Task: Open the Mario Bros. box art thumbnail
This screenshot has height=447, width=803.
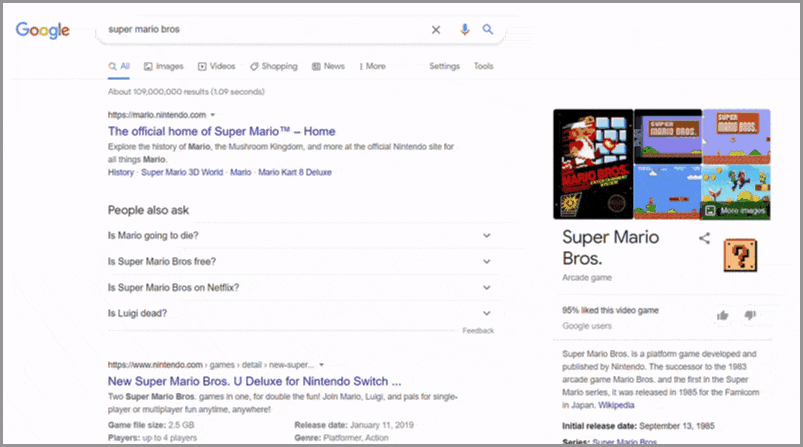Action: point(593,164)
